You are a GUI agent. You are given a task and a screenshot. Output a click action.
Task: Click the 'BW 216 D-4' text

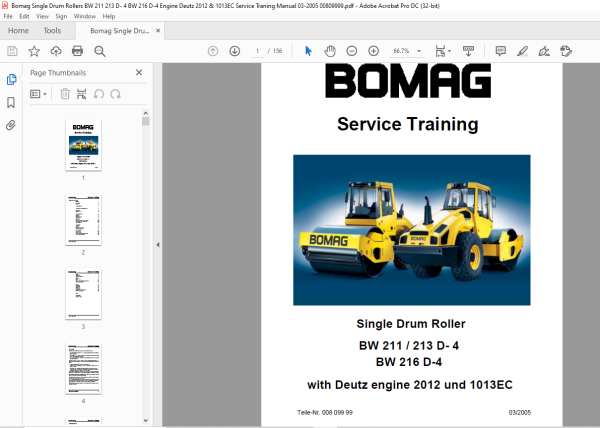[409, 362]
